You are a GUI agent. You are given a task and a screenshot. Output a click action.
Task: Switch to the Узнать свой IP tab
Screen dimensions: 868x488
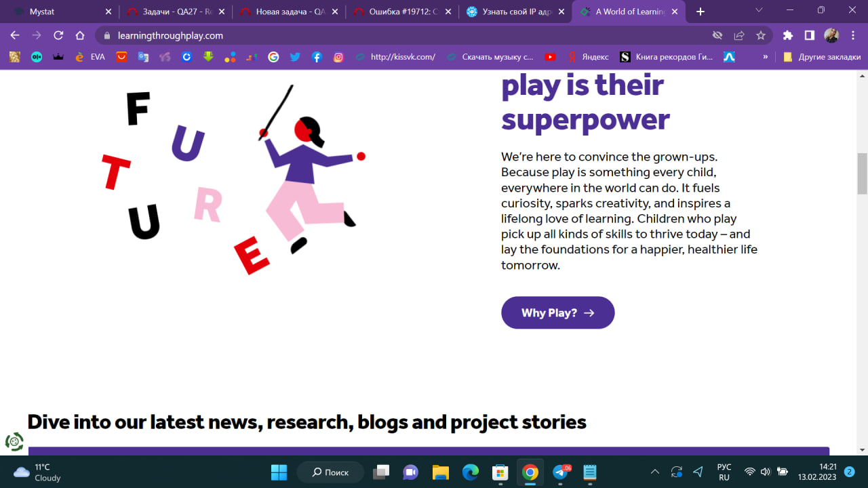click(515, 12)
